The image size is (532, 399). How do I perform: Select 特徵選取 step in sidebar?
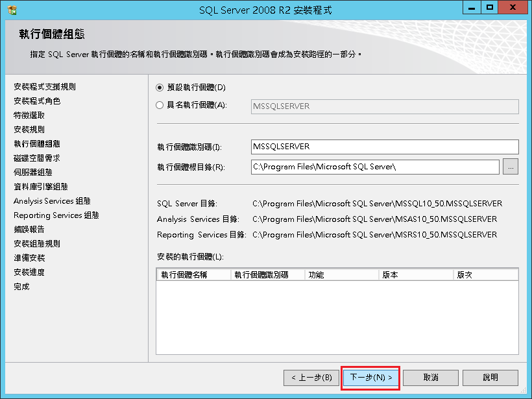[x=29, y=115]
